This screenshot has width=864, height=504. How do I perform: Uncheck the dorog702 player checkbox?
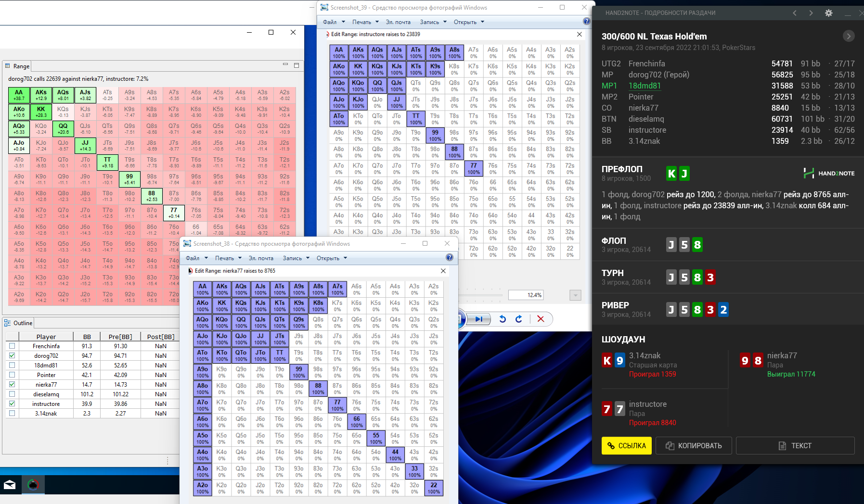pos(12,355)
